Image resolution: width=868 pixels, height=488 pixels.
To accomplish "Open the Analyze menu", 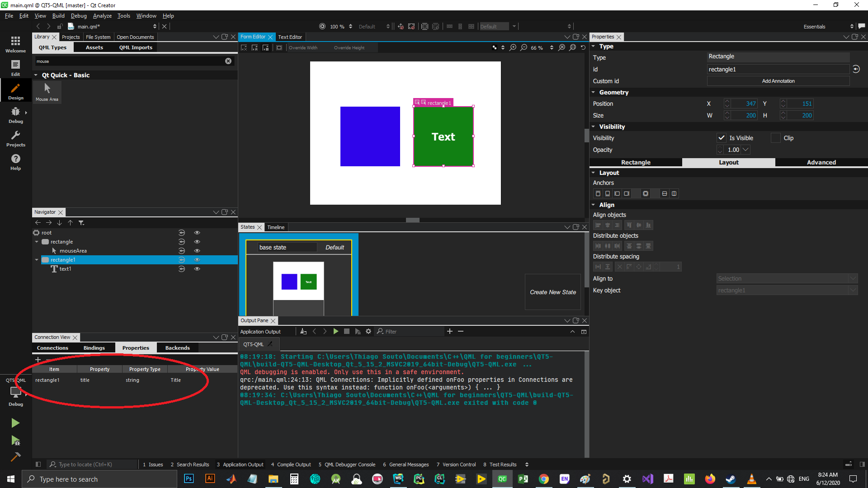I will click(x=102, y=16).
